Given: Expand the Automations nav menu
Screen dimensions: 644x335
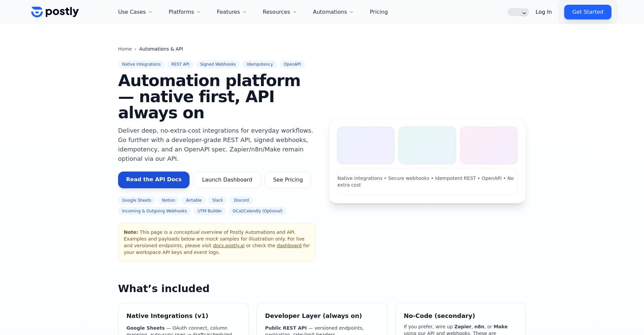Looking at the screenshot, I should click(x=333, y=12).
